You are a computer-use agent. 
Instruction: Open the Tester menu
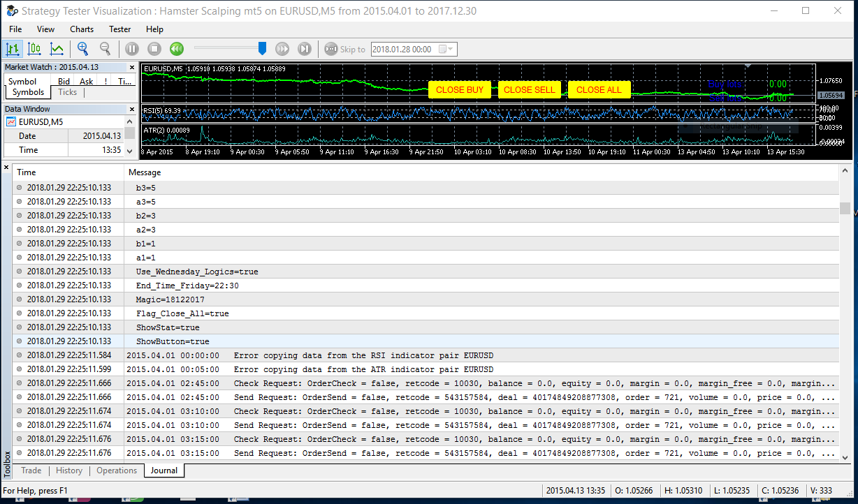(x=119, y=29)
